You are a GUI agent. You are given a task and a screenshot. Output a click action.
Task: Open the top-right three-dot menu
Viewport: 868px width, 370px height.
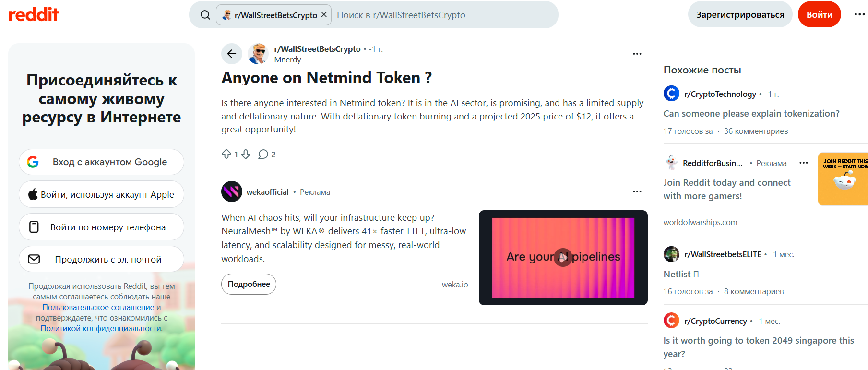(860, 14)
